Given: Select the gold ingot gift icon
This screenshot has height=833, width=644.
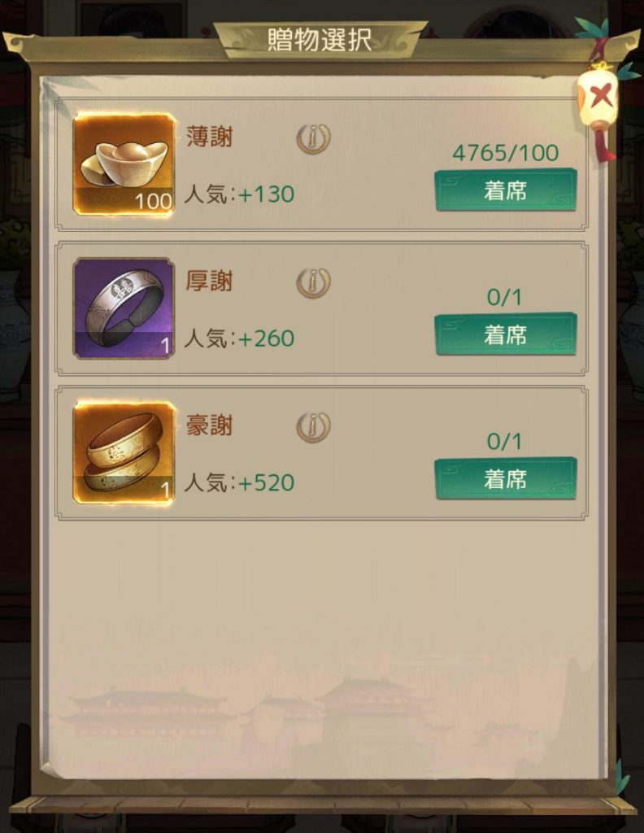Looking at the screenshot, I should click(x=124, y=164).
